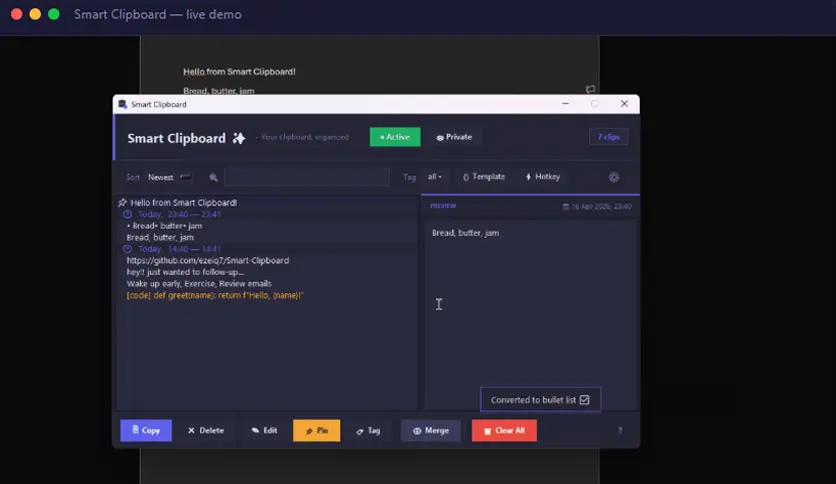The image size is (836, 484).
Task: Click the Smart Clipboard title bar app icon
Action: (x=123, y=104)
